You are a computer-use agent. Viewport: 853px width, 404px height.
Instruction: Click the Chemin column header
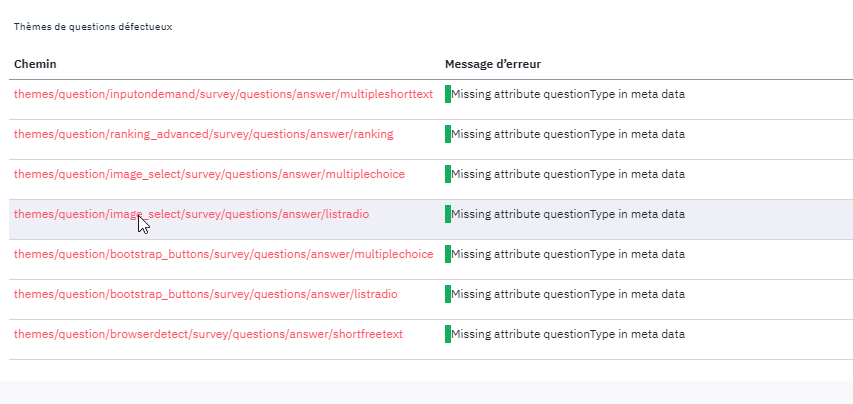point(35,64)
